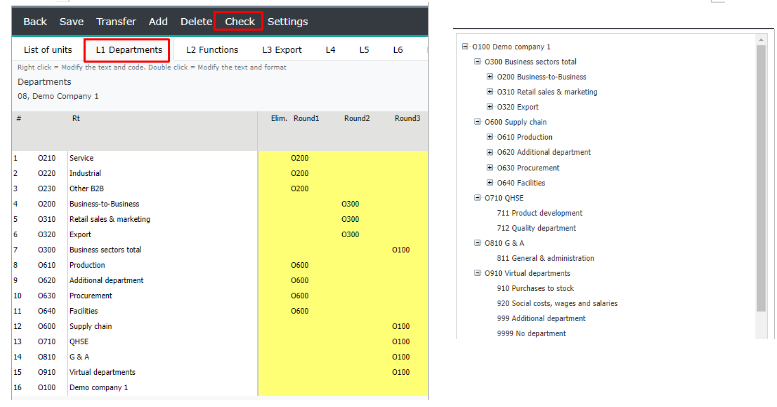Expand the O610 Production node
Viewport: 777px width, 407px height.
pos(490,136)
